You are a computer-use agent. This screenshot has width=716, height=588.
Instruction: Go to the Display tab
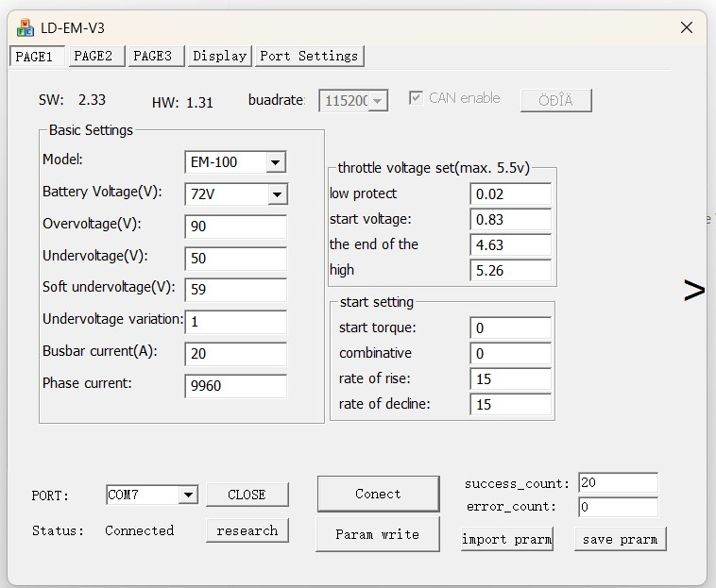coord(219,56)
